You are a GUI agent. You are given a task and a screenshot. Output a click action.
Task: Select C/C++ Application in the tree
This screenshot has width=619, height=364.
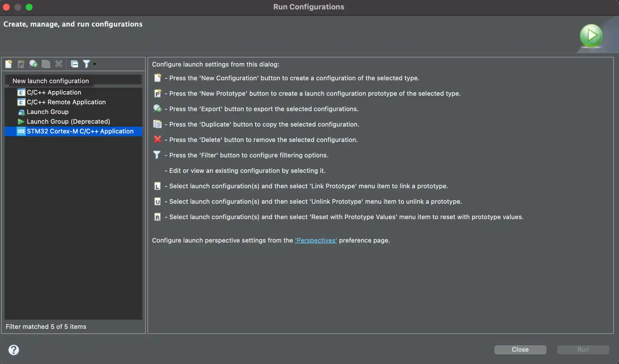(x=54, y=92)
